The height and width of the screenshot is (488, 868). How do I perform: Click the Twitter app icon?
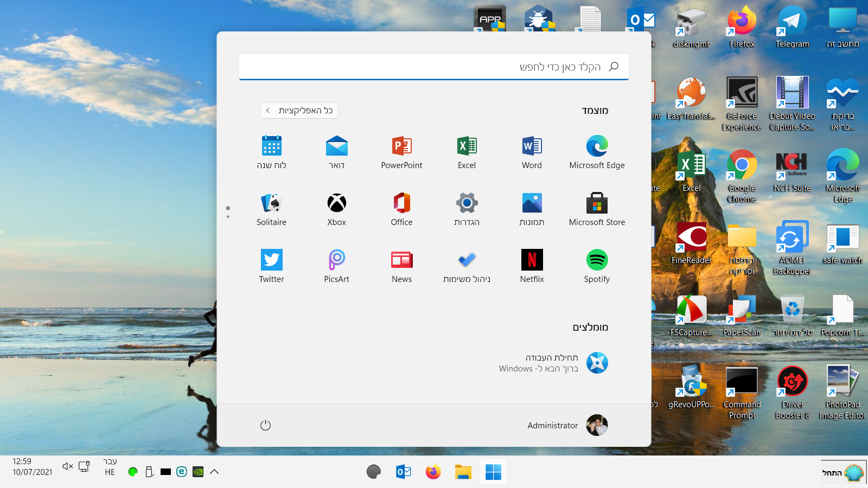pyautogui.click(x=271, y=260)
